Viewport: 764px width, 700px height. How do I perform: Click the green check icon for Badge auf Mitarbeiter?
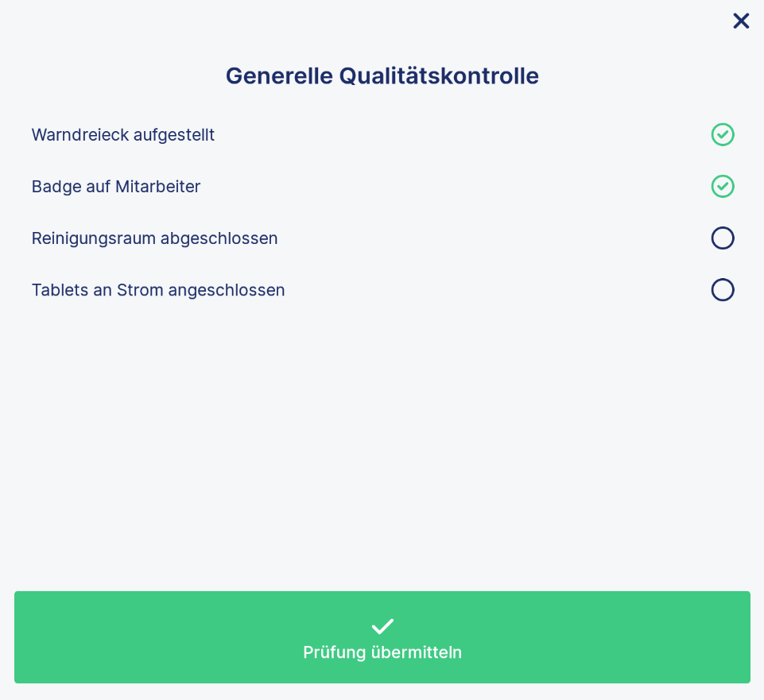pyautogui.click(x=723, y=186)
